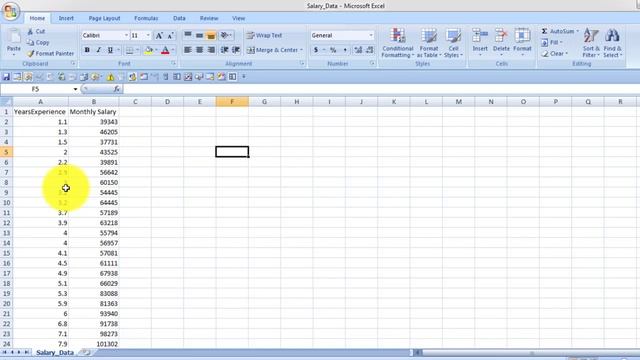This screenshot has height=360, width=640.
Task: Click the Font Color red A
Action: [165, 50]
